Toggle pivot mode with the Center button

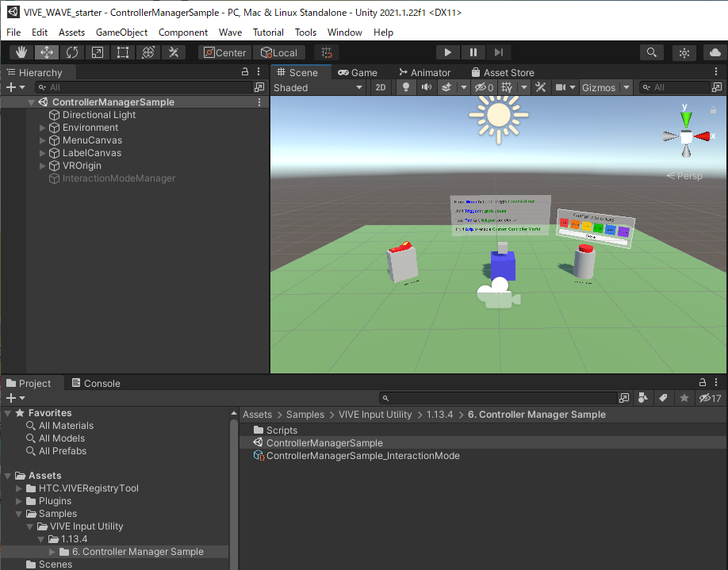pos(224,52)
